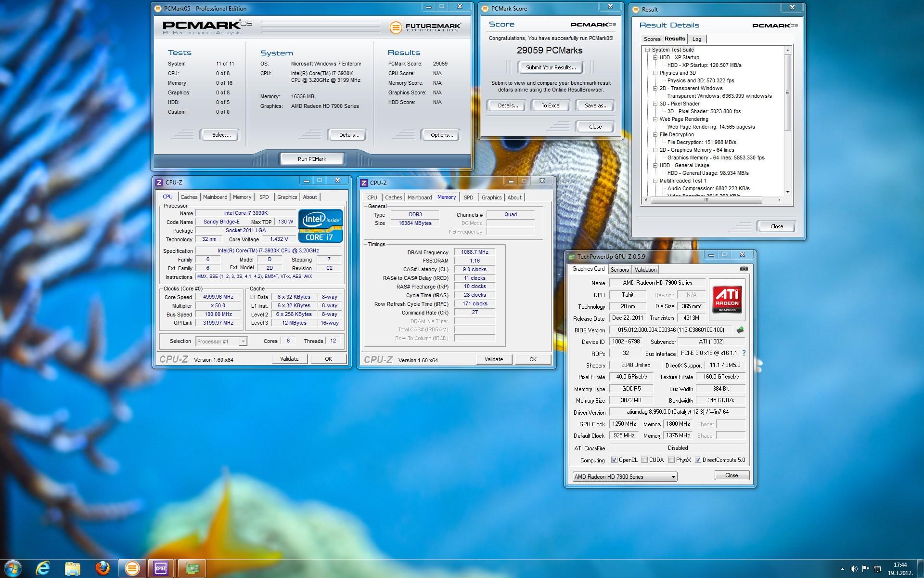This screenshot has height=578, width=924.
Task: Switch to the Log tab in Result window
Action: pyautogui.click(x=697, y=39)
